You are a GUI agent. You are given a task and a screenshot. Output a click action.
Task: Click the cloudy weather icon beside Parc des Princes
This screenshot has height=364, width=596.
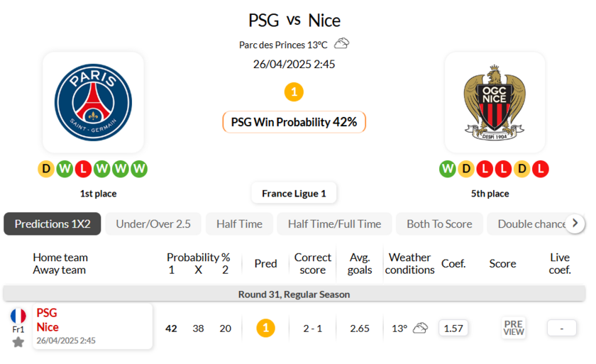point(342,44)
